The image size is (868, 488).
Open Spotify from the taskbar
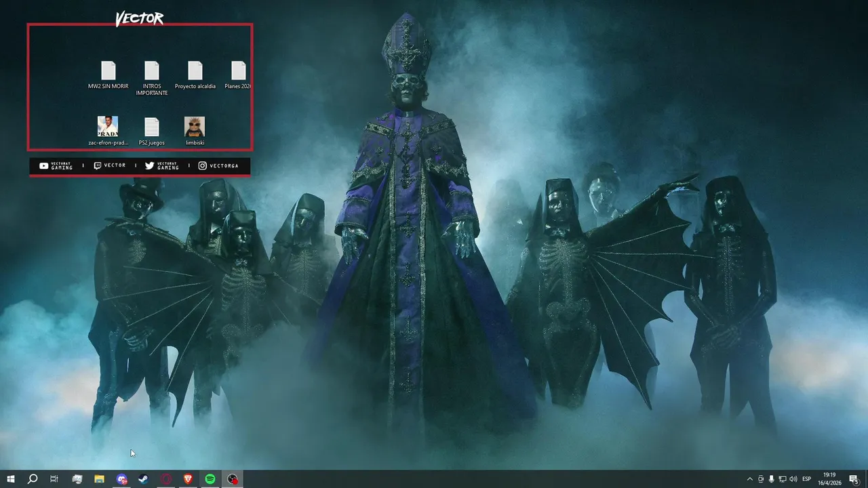(x=210, y=479)
